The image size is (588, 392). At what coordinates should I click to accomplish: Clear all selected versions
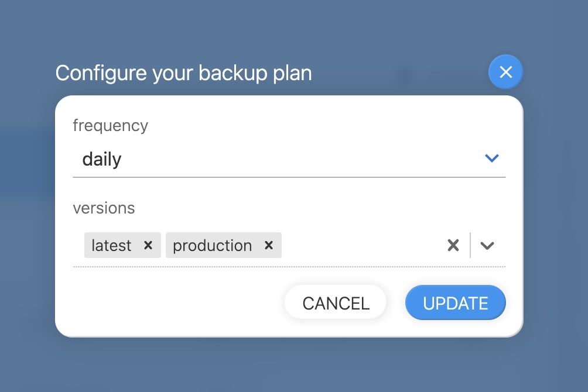click(453, 245)
